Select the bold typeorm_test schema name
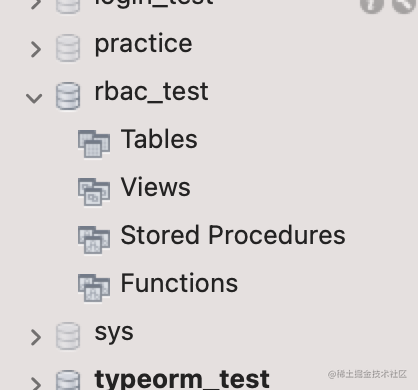The image size is (418, 390). click(182, 379)
